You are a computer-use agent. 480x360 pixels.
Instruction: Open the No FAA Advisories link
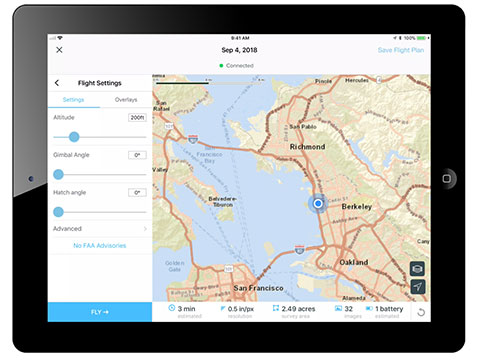[100, 246]
